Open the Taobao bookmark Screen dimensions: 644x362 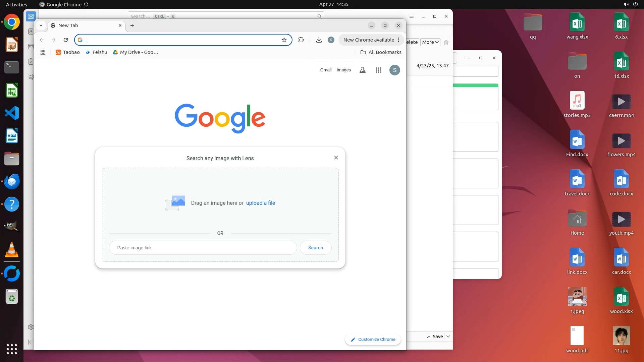click(x=68, y=52)
